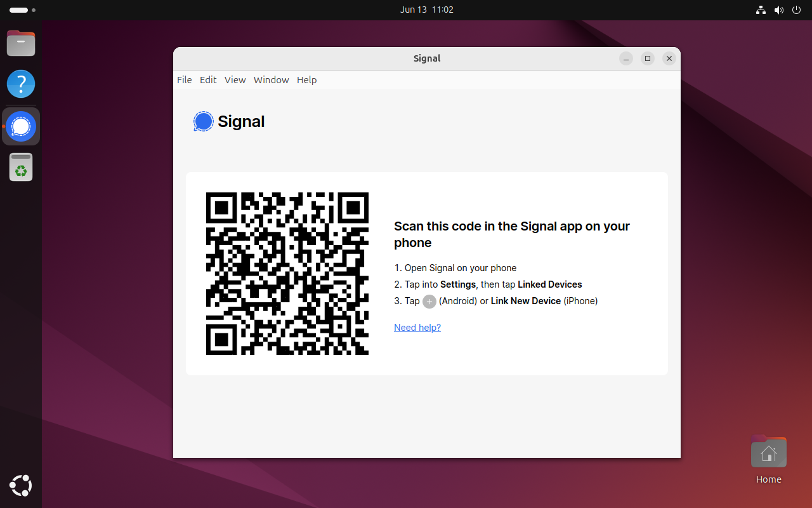
Task: Click the Signal wordmark text in header
Action: click(241, 122)
